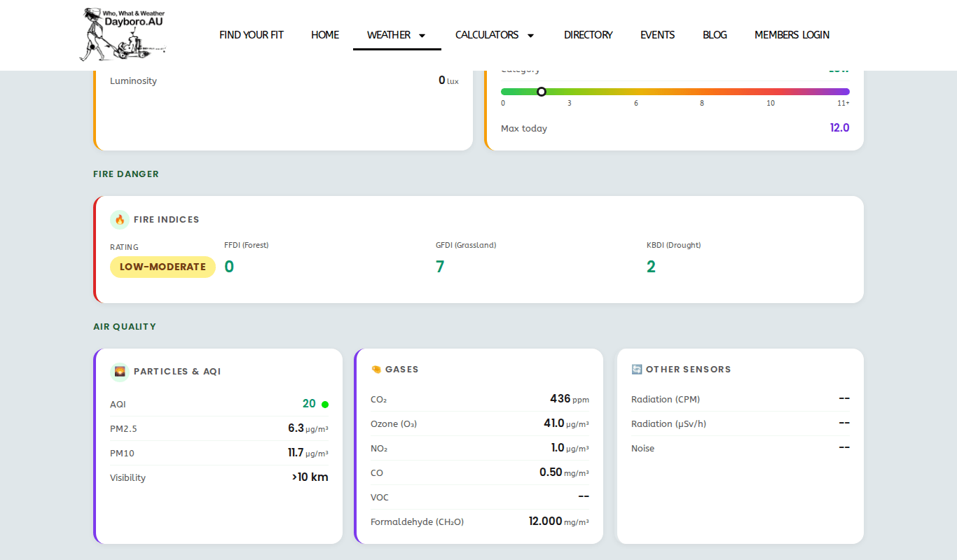This screenshot has height=560, width=957.
Task: Click the icon beside Gases heading
Action: (x=376, y=369)
